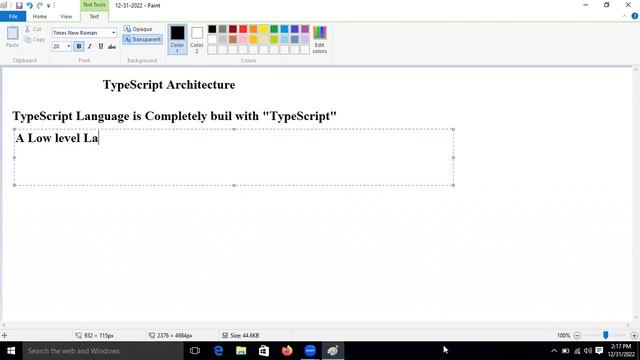Open the File menu
The image size is (640, 360).
(13, 16)
